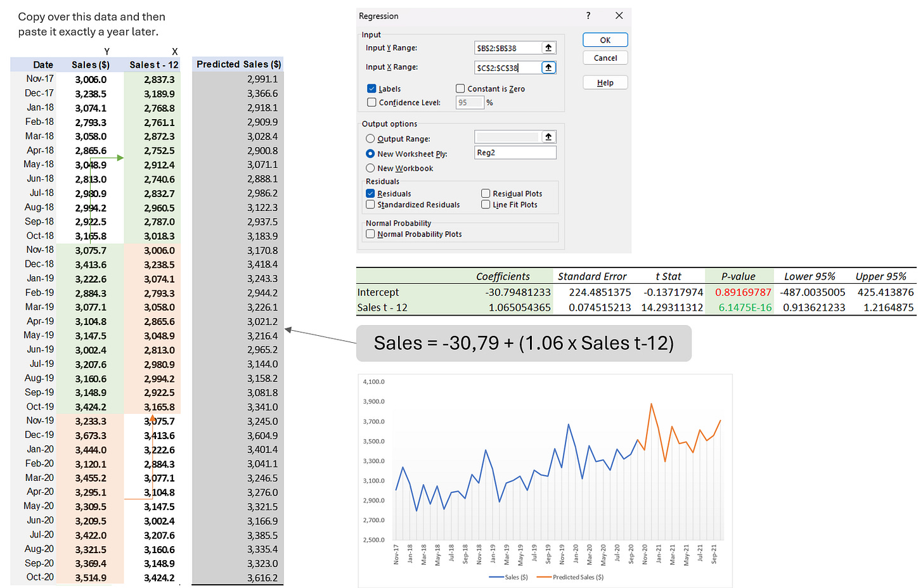Image resolution: width=923 pixels, height=588 pixels.
Task: Click the Nov-17 date cell
Action: click(x=34, y=79)
